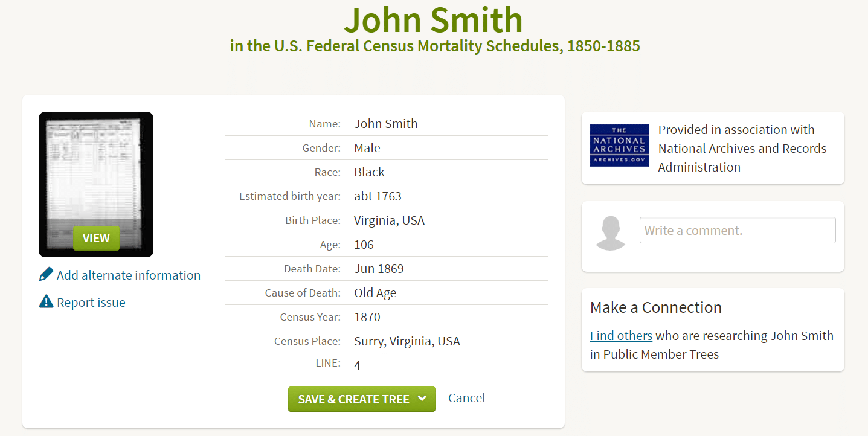
Task: Click the Name value John Smith
Action: click(386, 124)
